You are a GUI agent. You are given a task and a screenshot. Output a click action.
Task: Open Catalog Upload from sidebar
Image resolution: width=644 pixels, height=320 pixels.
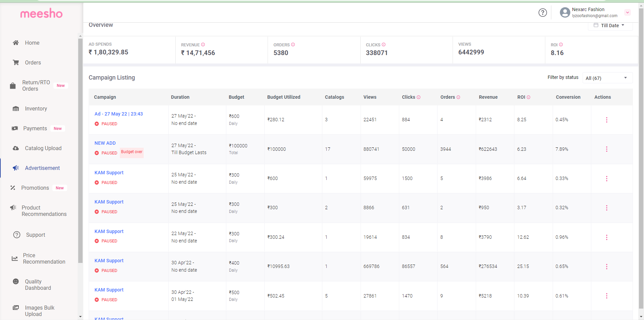[43, 148]
